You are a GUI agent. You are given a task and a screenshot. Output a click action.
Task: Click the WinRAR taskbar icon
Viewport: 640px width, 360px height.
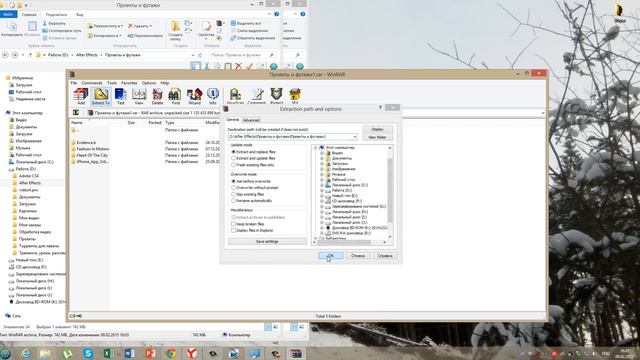click(x=296, y=353)
